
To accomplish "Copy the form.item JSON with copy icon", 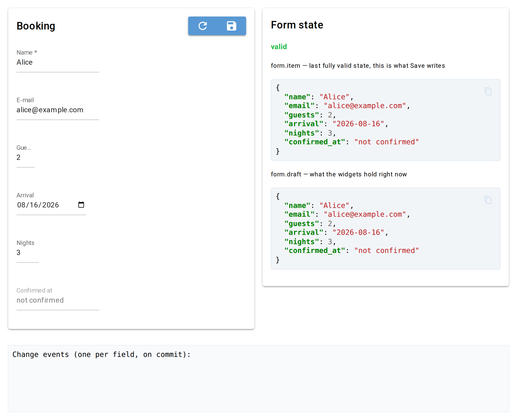I will tap(488, 91).
